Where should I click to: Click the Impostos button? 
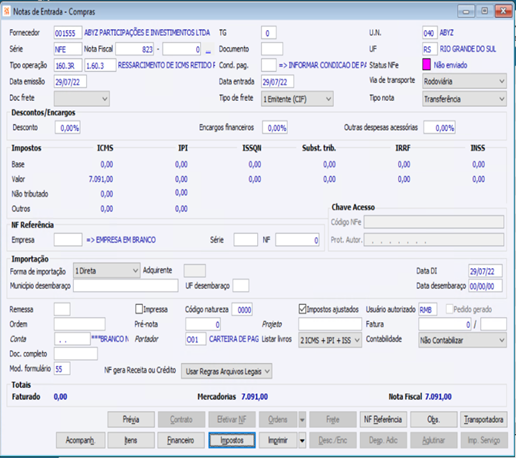point(232,441)
